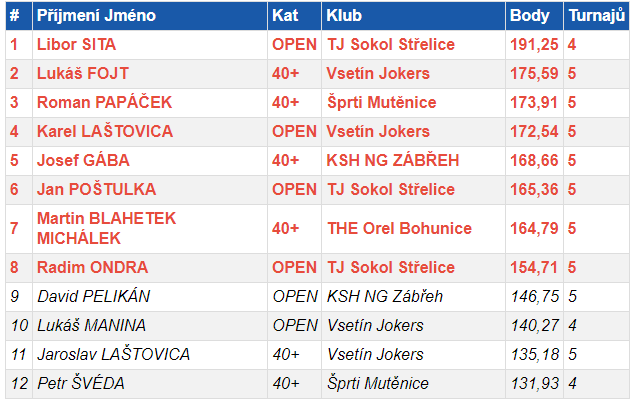Screen dimensions: 633x399
Task: Click the Příjmení Jméno column header
Action: coord(96,16)
